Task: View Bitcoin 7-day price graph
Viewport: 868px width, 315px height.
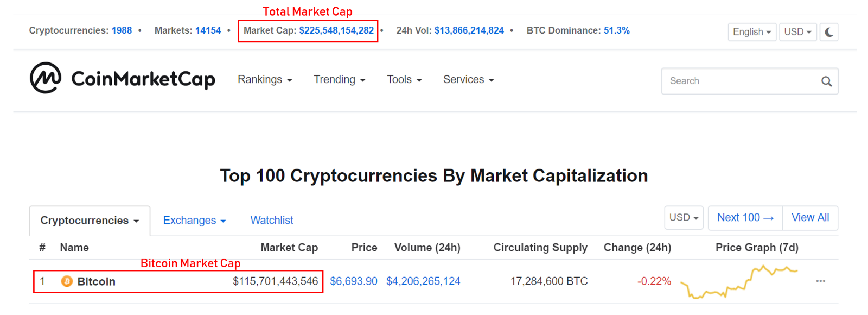Action: click(x=739, y=281)
